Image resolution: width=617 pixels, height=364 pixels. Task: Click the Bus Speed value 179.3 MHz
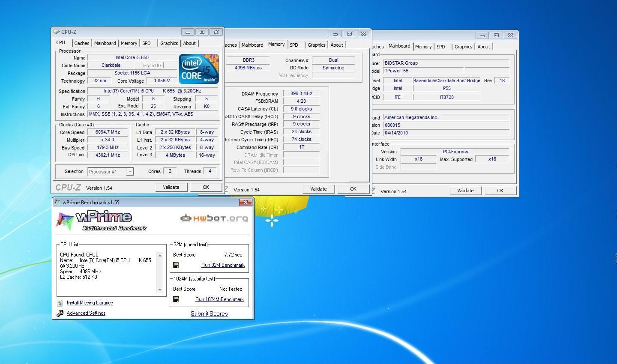[108, 147]
